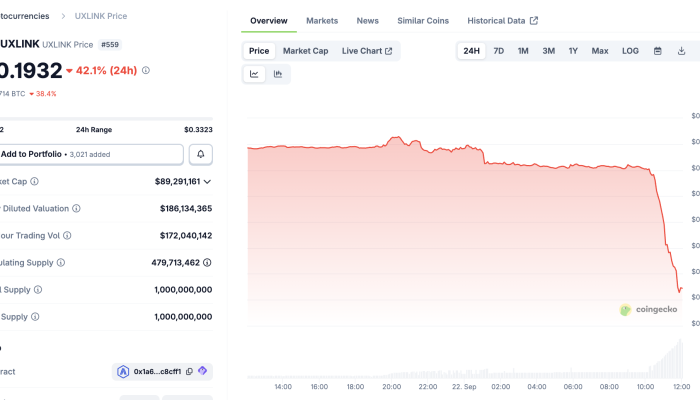
Task: Click the $172,040,142 trading volume value
Action: (186, 236)
